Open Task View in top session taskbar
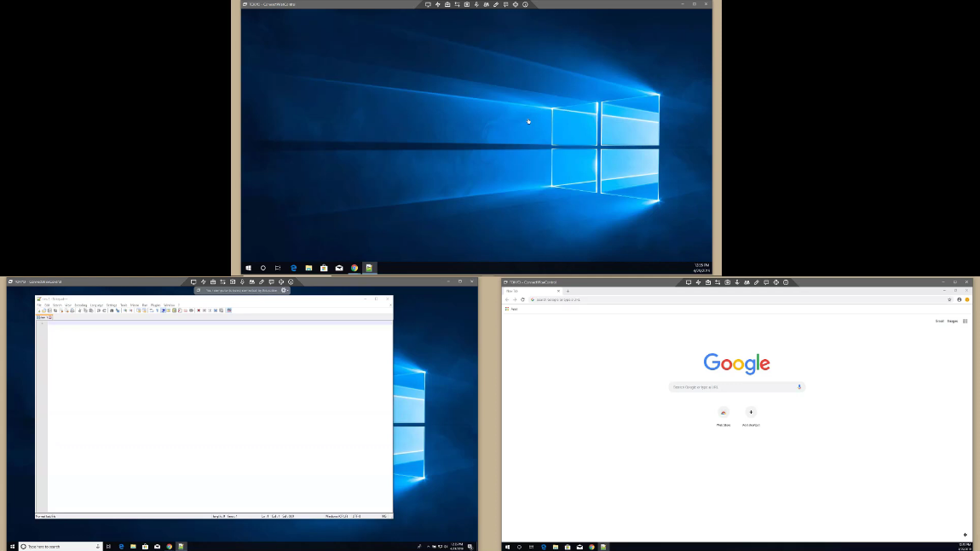Viewport: 980px width, 551px height. (x=278, y=268)
